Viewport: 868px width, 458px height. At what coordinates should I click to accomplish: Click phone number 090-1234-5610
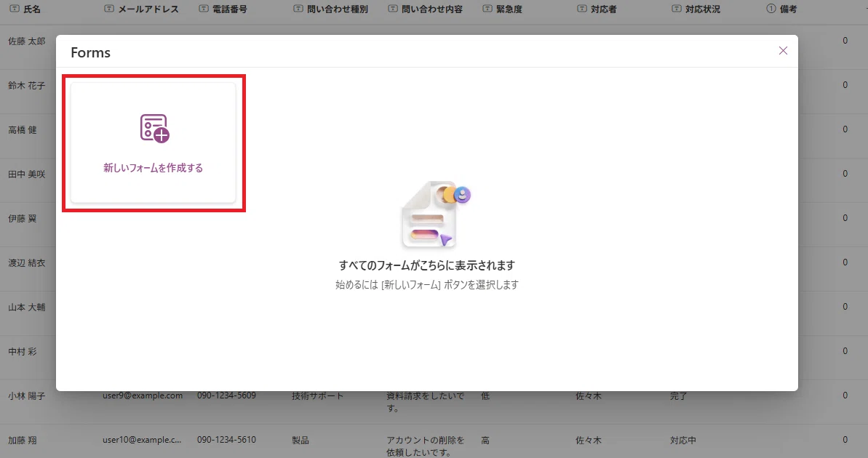pos(226,440)
